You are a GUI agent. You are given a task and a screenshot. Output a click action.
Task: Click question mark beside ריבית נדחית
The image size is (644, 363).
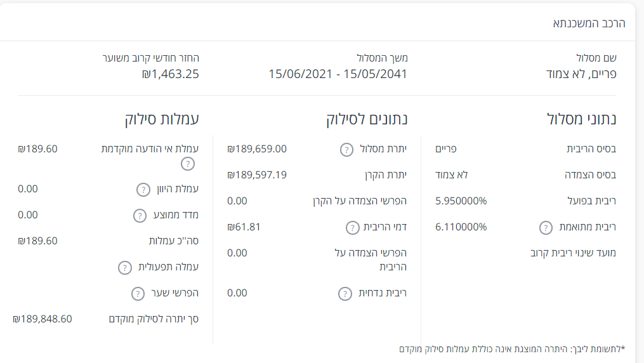tap(345, 293)
